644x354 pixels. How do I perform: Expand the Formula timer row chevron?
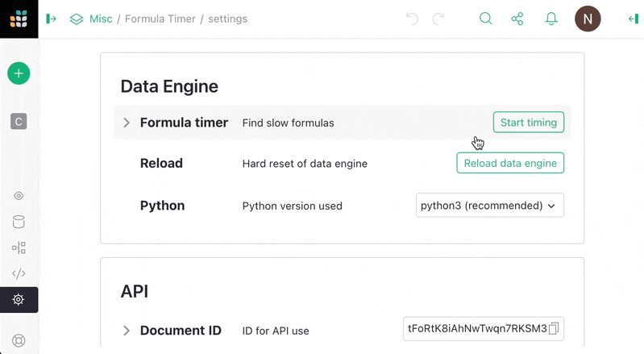click(127, 123)
